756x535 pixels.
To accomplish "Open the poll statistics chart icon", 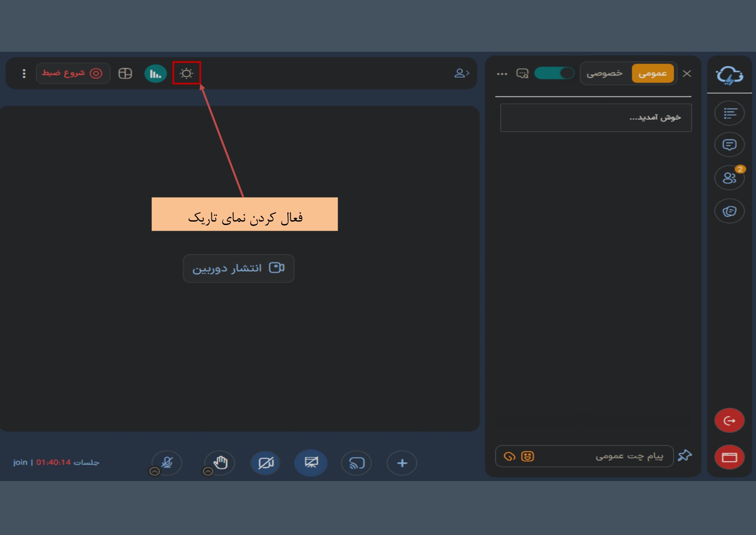I will click(x=156, y=74).
